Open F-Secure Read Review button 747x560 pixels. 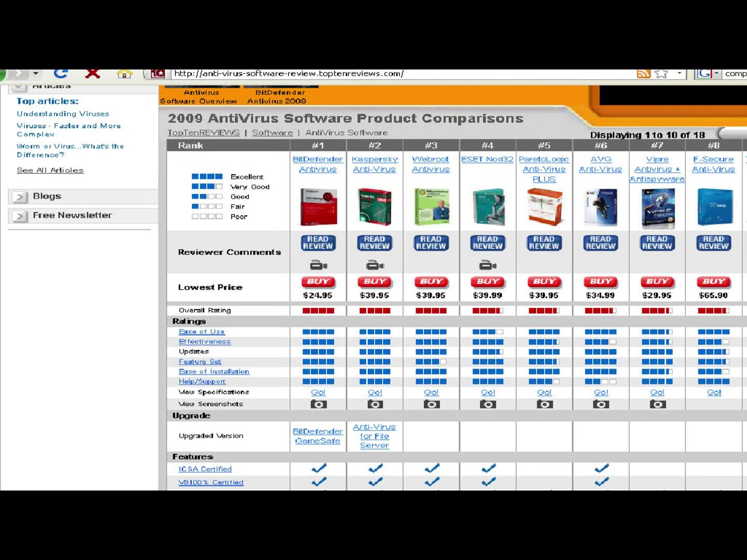point(714,243)
